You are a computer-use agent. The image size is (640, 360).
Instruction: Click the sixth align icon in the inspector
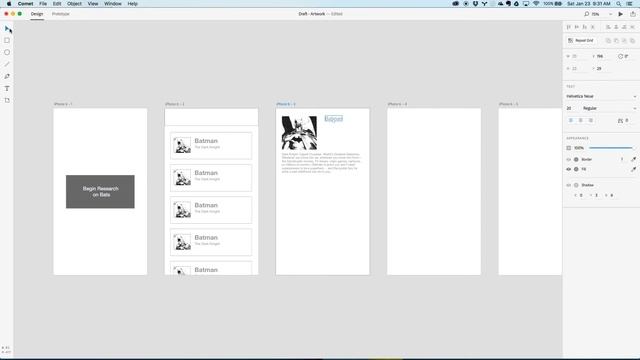(616, 27)
